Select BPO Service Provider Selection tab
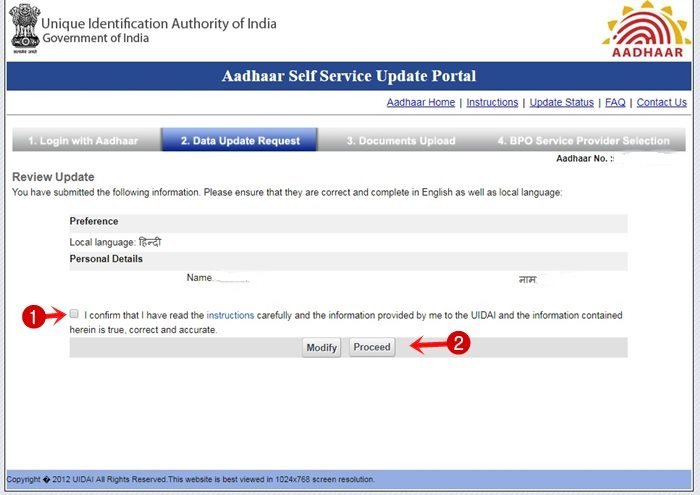 click(x=583, y=141)
